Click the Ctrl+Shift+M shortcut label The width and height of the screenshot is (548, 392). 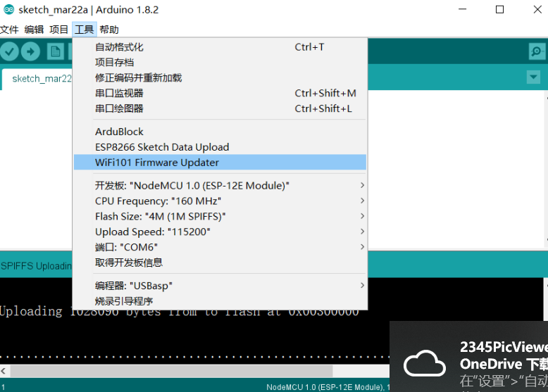pyautogui.click(x=325, y=93)
